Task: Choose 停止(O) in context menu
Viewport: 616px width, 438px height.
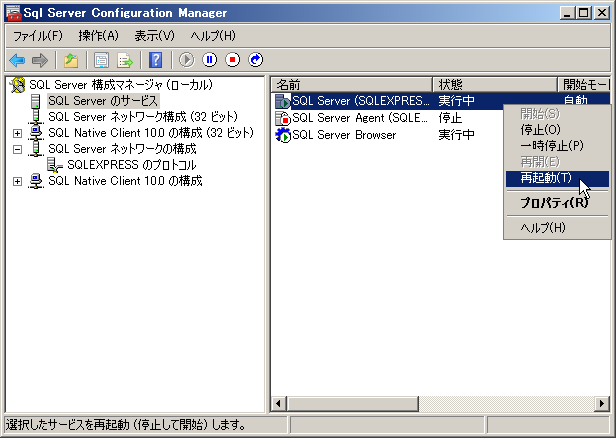Action: click(557, 130)
